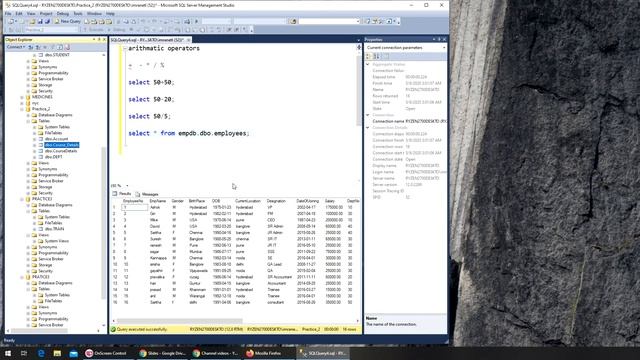Image resolution: width=640 pixels, height=360 pixels.
Task: Open the Help menu
Action: click(x=110, y=13)
